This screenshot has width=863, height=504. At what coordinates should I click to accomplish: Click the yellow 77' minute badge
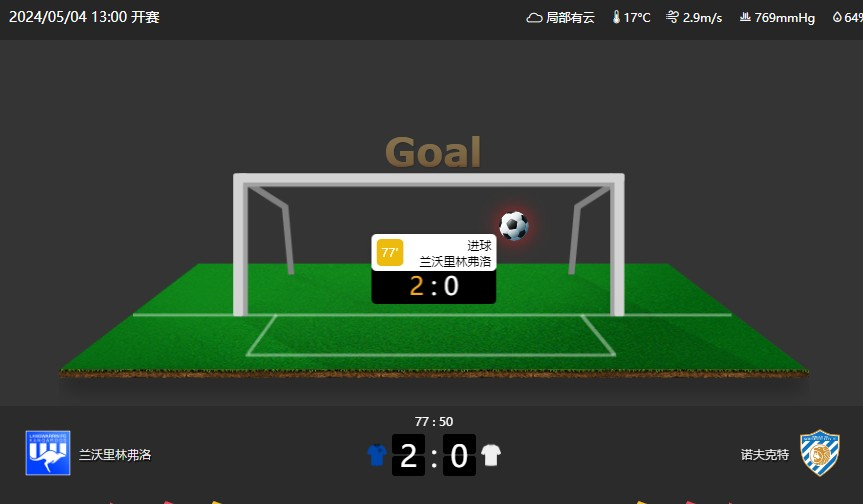[x=390, y=253]
